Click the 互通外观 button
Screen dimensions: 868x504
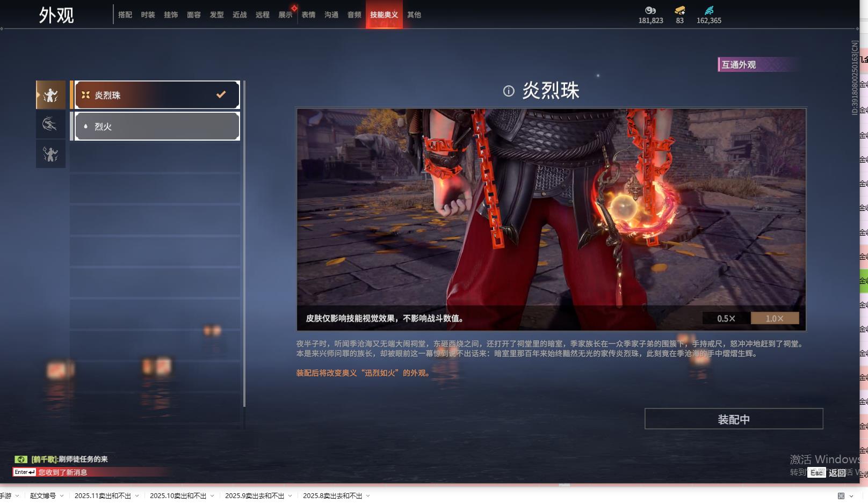[x=759, y=64]
